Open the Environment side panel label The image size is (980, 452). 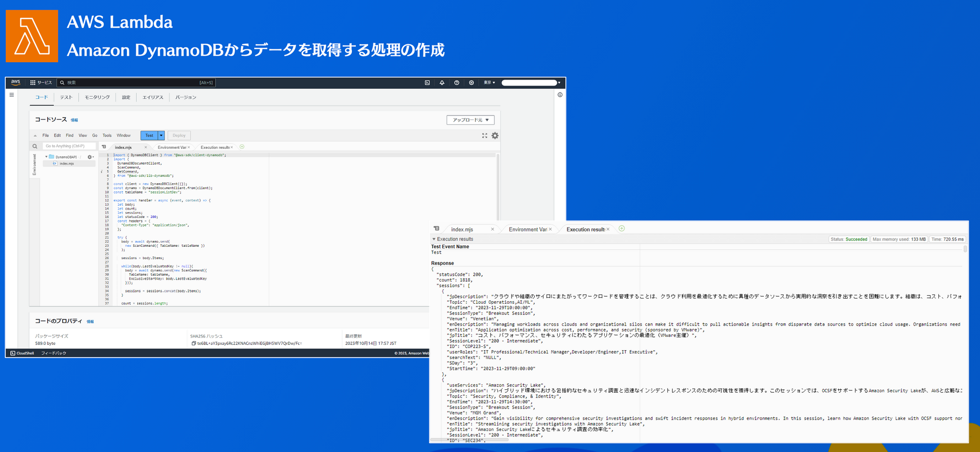[34, 165]
